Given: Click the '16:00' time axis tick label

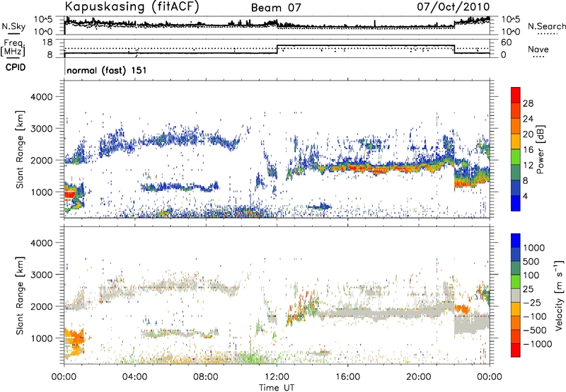Looking at the screenshot, I should pyautogui.click(x=347, y=377).
